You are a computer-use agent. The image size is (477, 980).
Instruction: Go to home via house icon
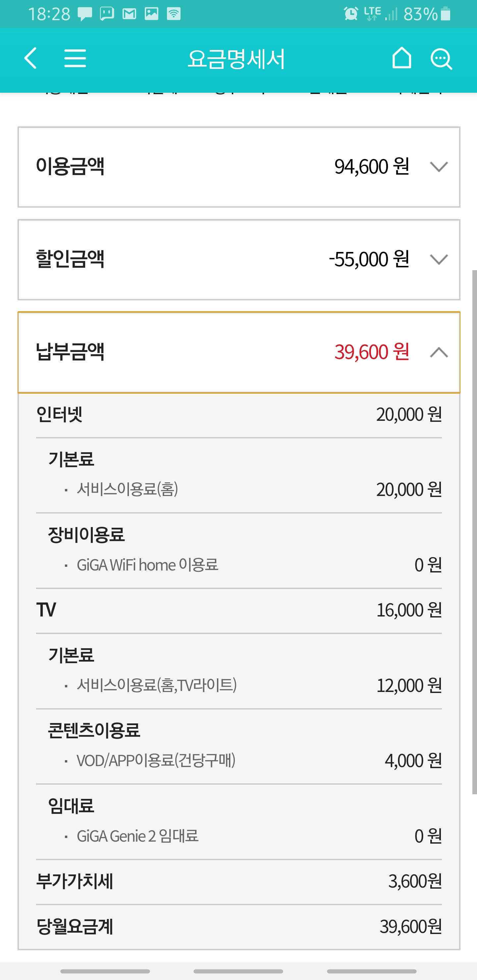[x=401, y=58]
